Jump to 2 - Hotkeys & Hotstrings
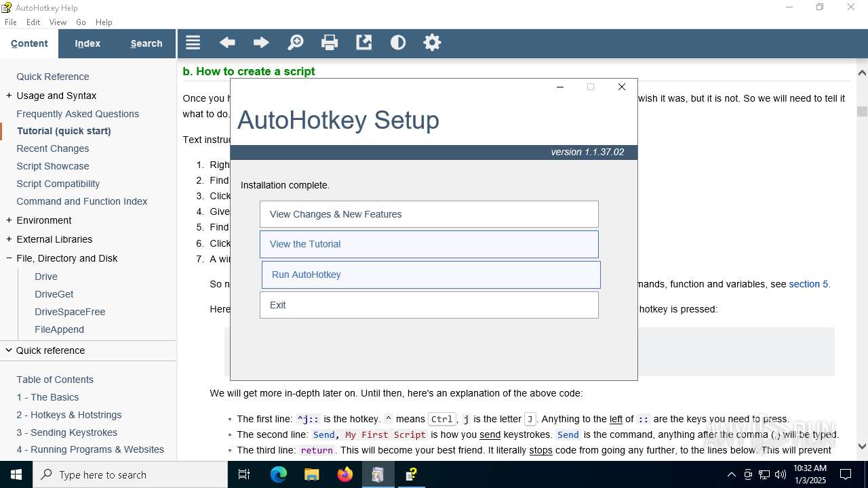 pyautogui.click(x=69, y=415)
